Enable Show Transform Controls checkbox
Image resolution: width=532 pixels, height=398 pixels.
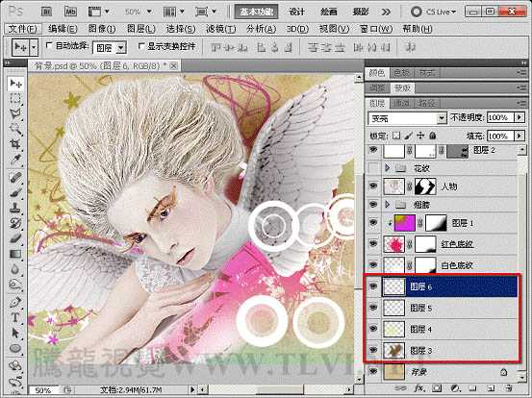[141, 46]
